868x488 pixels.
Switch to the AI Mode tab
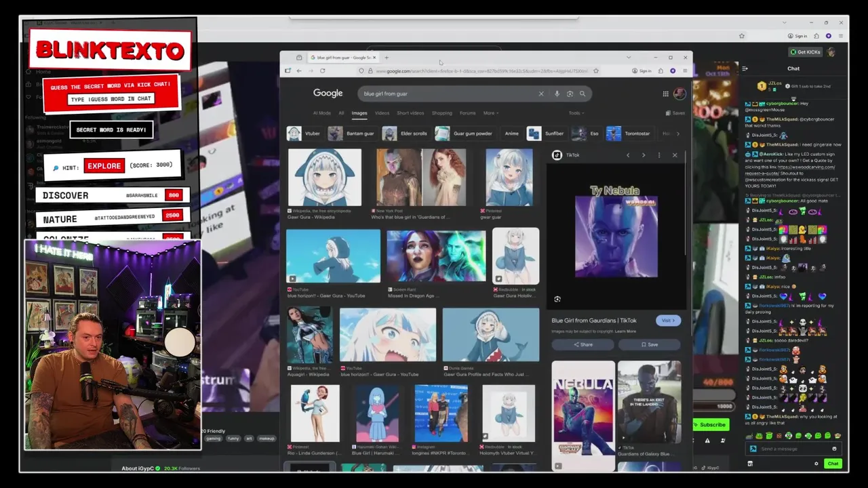pos(321,113)
